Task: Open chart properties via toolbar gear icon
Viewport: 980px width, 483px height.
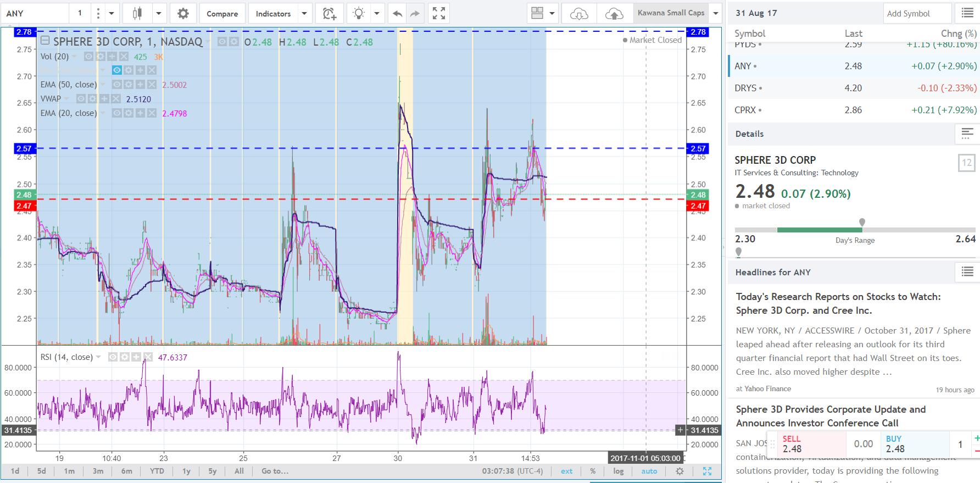Action: tap(183, 14)
